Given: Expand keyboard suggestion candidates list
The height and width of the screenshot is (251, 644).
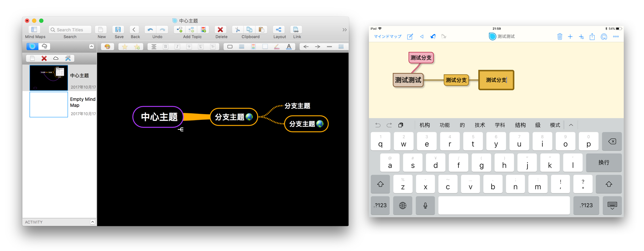Looking at the screenshot, I should [571, 125].
